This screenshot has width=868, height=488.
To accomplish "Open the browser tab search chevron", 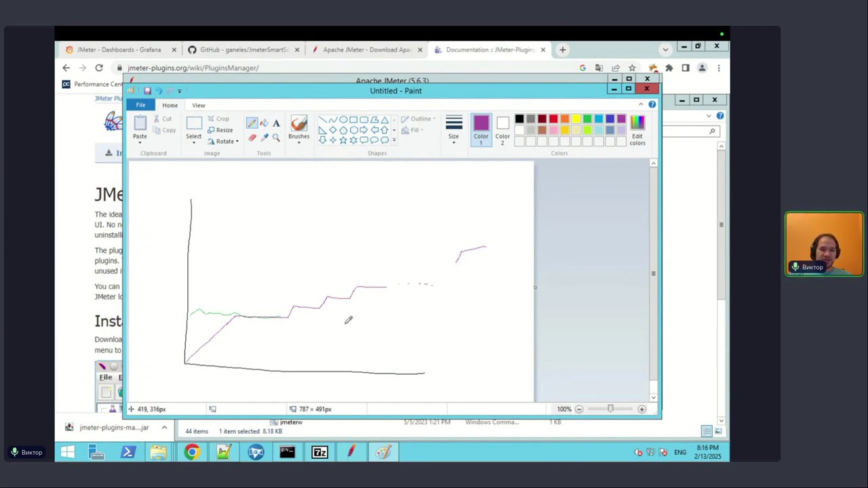I will 665,49.
